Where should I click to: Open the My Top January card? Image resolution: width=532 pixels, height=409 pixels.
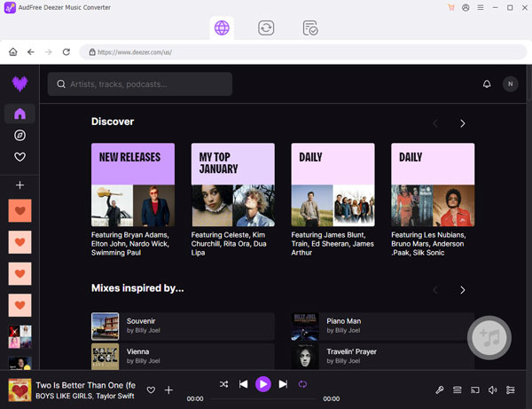click(x=233, y=185)
